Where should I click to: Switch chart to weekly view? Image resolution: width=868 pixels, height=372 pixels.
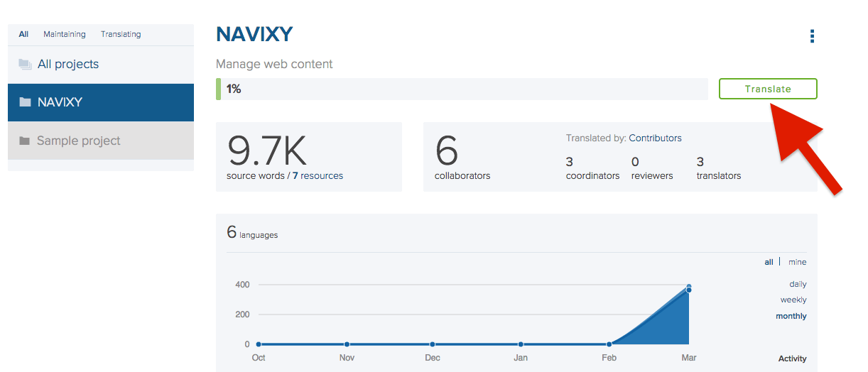(x=793, y=300)
